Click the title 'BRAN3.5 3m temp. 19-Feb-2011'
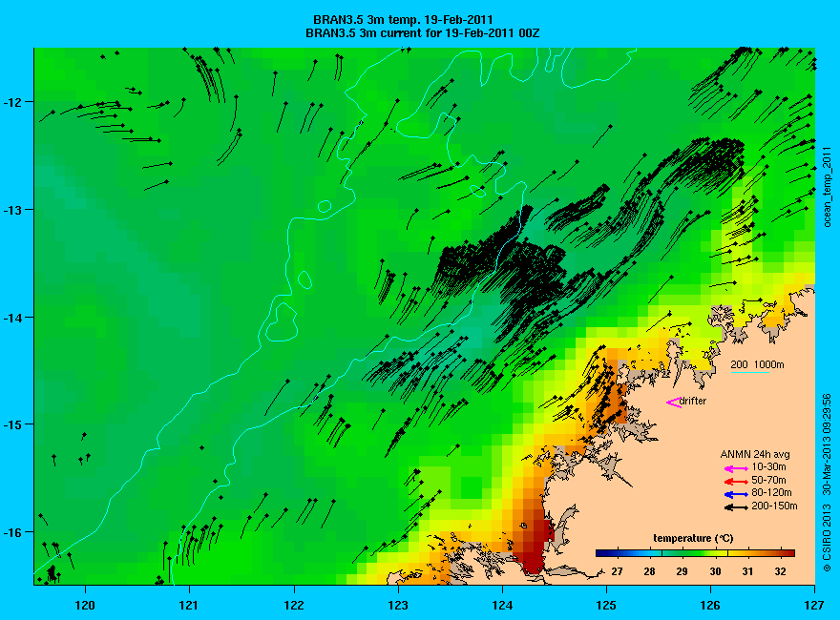 (403, 20)
